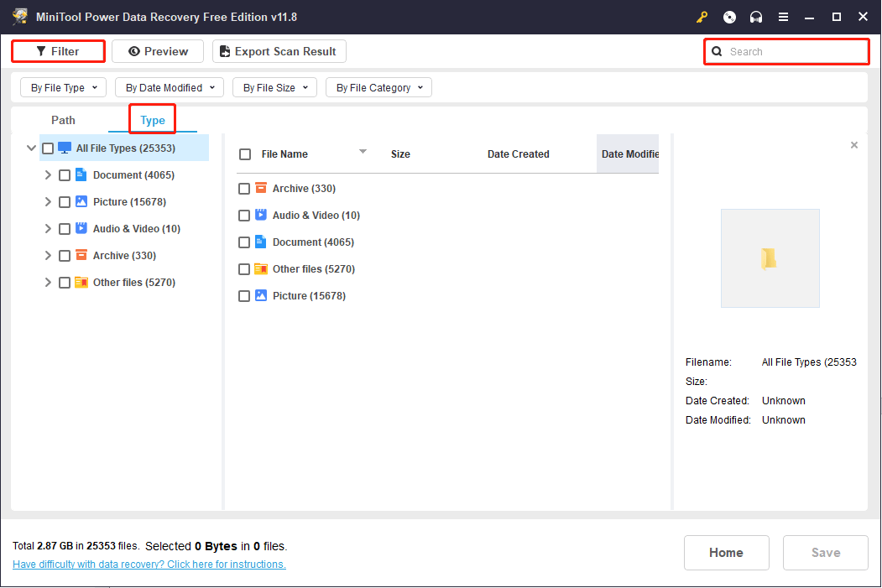Image resolution: width=882 pixels, height=588 pixels.
Task: Switch to the Type tab
Action: [x=153, y=120]
